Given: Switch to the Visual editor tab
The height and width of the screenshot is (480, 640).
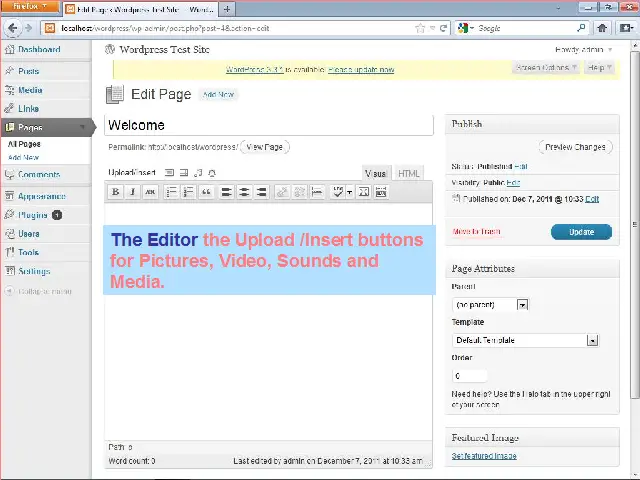Looking at the screenshot, I should [376, 173].
